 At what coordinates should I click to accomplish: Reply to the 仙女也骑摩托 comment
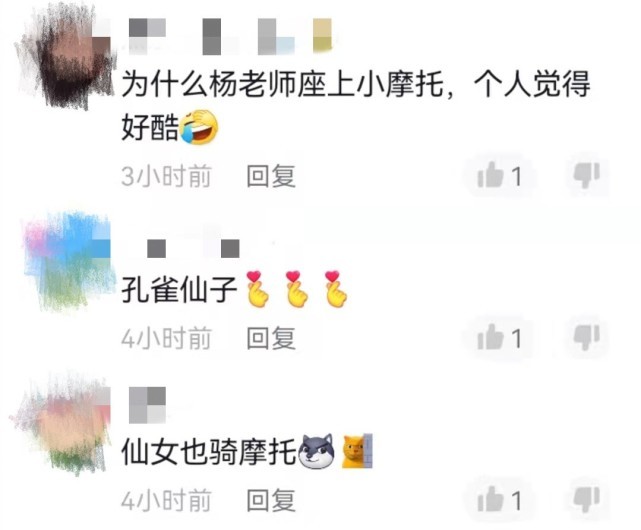point(271,500)
